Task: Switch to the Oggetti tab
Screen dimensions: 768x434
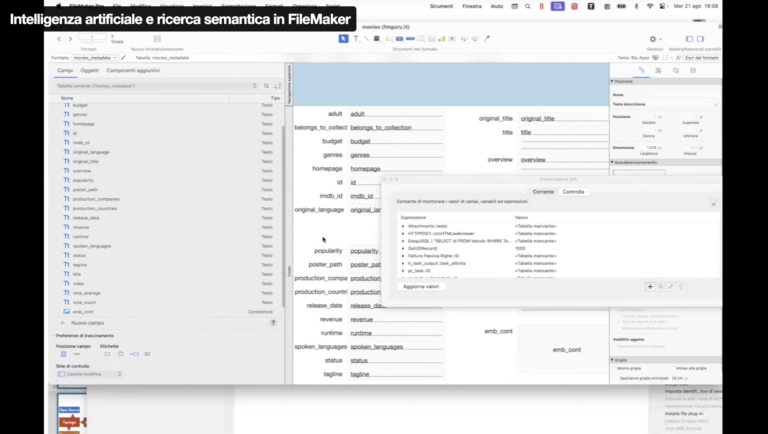Action: coord(90,71)
